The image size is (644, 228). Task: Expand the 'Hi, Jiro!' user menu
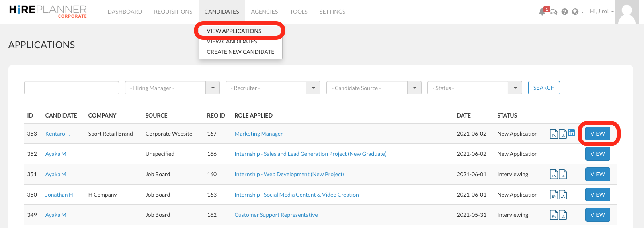(x=601, y=12)
